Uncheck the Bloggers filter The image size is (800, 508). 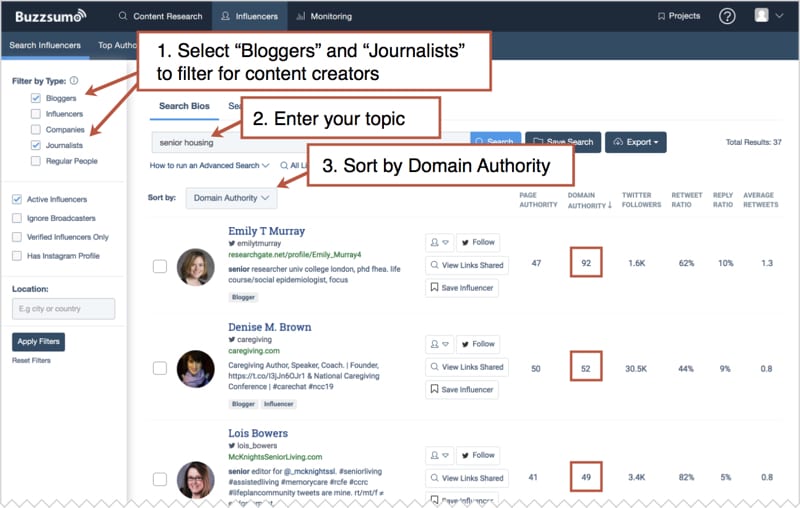point(36,98)
